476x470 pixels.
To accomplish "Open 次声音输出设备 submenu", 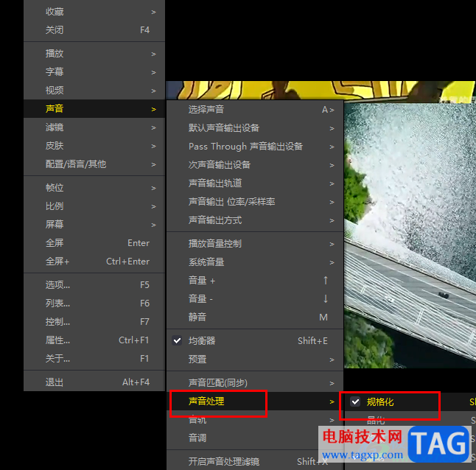I will 255,165.
